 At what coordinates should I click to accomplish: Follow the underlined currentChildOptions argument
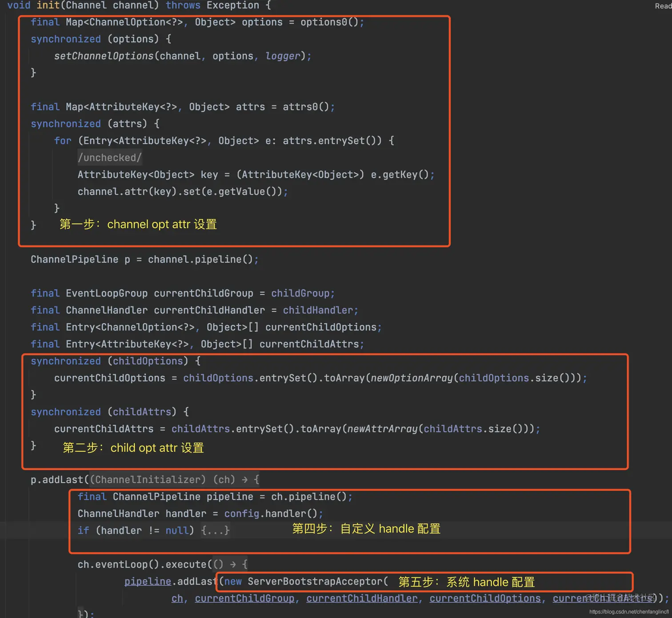pyautogui.click(x=485, y=598)
